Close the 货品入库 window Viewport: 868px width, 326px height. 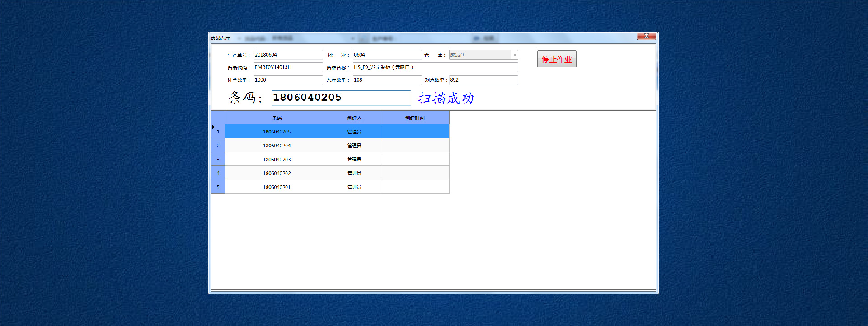[646, 36]
